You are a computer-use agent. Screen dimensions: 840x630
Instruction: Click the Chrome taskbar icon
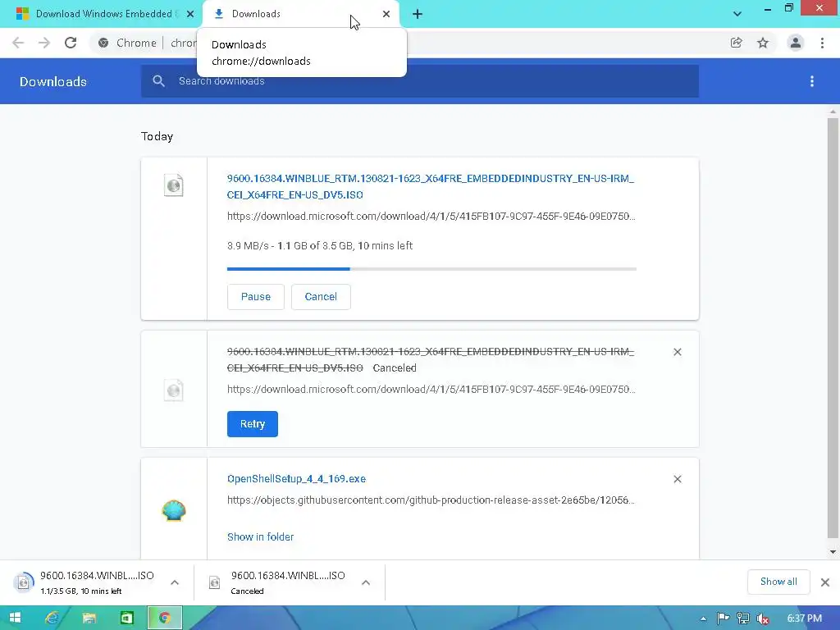click(164, 618)
